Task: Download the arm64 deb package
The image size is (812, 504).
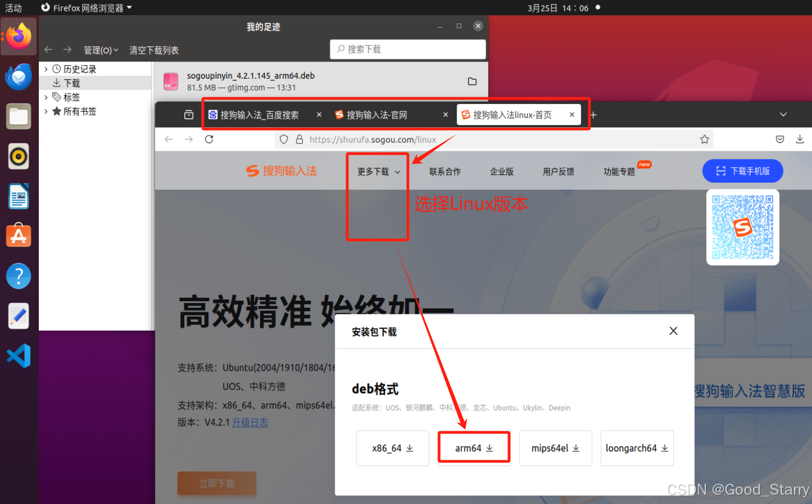Action: pos(474,448)
